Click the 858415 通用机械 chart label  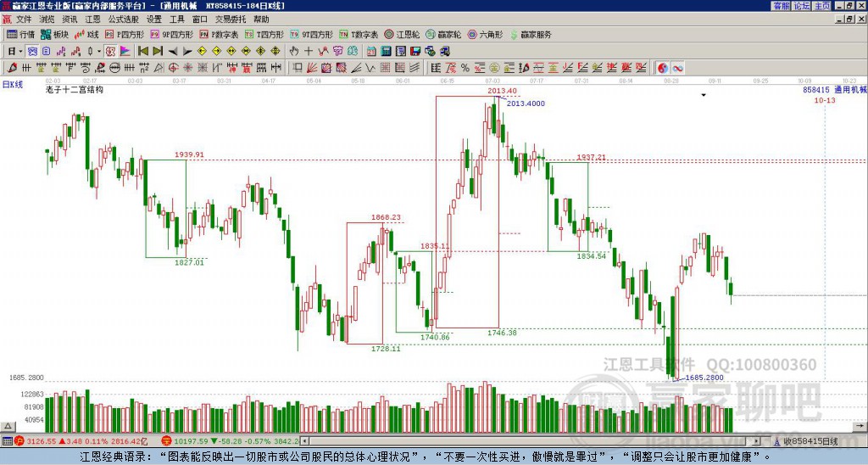click(835, 90)
